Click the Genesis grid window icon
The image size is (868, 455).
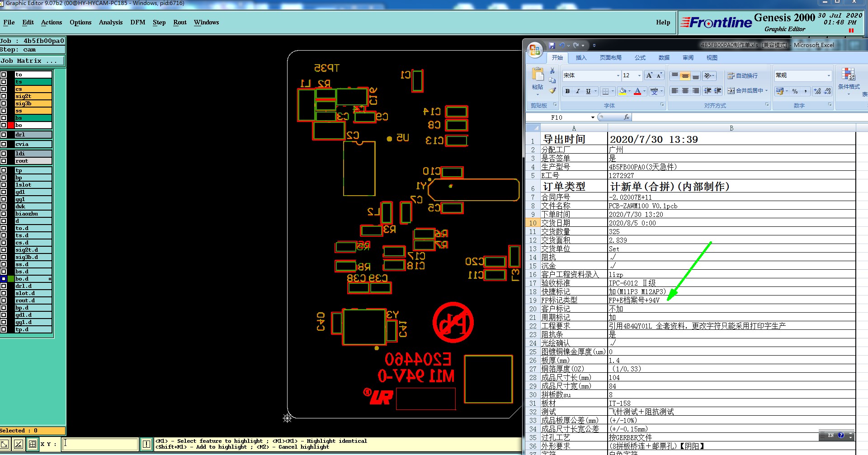(33, 444)
